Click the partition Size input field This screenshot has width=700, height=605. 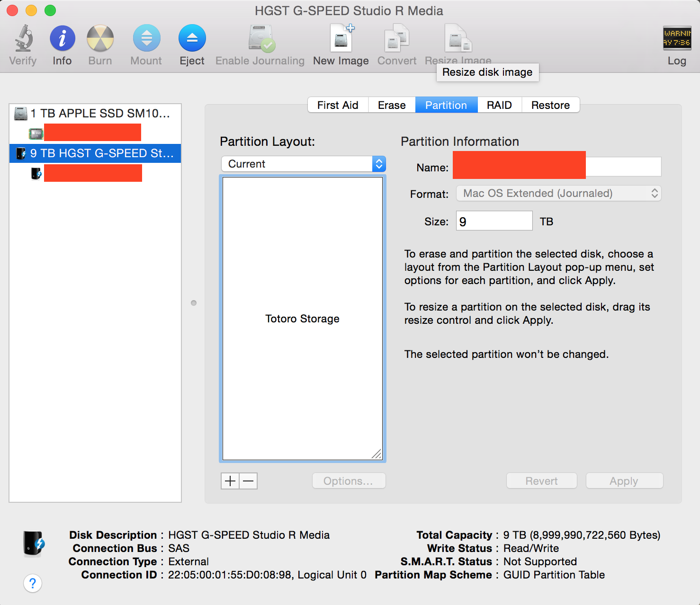click(494, 221)
